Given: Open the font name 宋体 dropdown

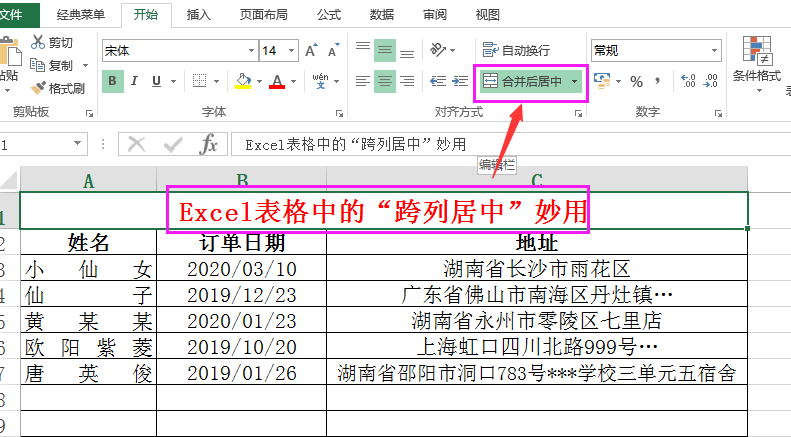Looking at the screenshot, I should coord(251,50).
